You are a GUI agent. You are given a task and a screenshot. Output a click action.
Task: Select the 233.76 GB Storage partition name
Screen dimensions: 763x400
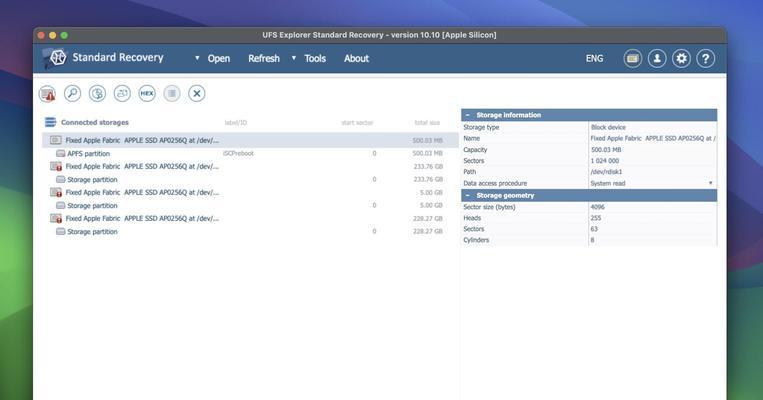pos(92,180)
